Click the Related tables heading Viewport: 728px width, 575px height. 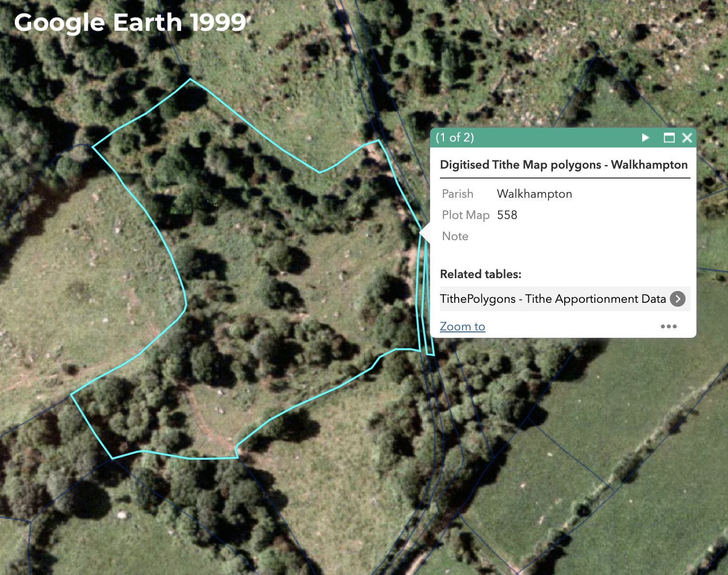pyautogui.click(x=481, y=274)
